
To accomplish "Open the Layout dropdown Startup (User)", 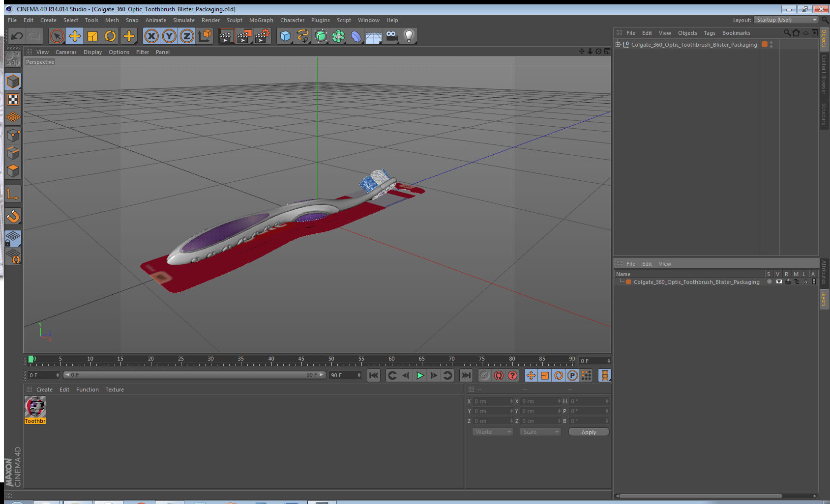I will (x=786, y=20).
